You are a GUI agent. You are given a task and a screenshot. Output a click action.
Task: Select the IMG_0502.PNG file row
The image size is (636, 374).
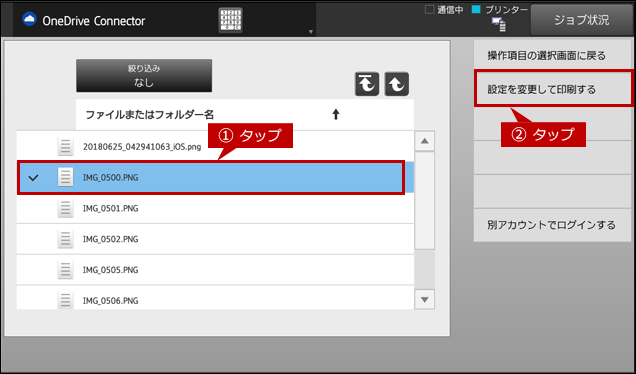pos(215,239)
